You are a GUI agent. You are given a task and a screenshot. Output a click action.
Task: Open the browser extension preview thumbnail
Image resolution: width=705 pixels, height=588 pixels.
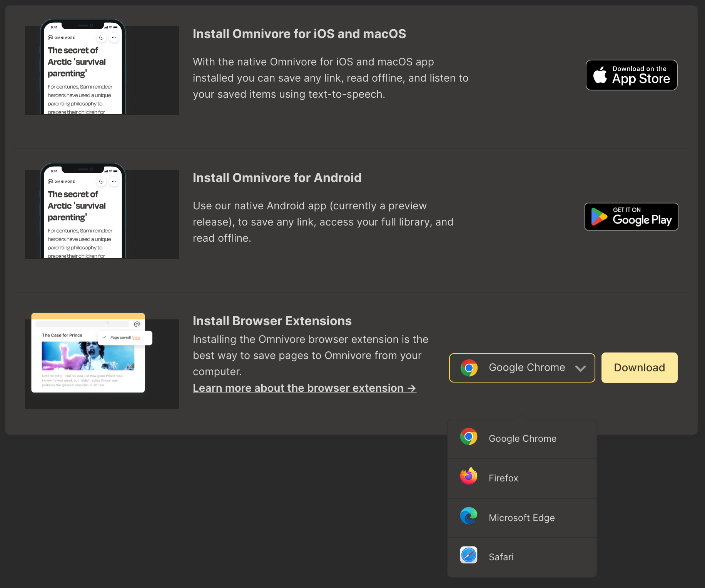pyautogui.click(x=102, y=361)
